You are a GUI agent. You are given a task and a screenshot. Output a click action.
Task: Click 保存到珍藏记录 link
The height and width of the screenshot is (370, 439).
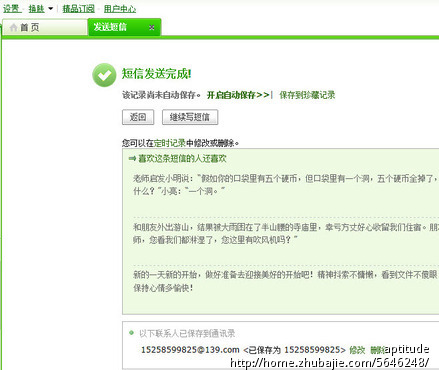point(307,95)
